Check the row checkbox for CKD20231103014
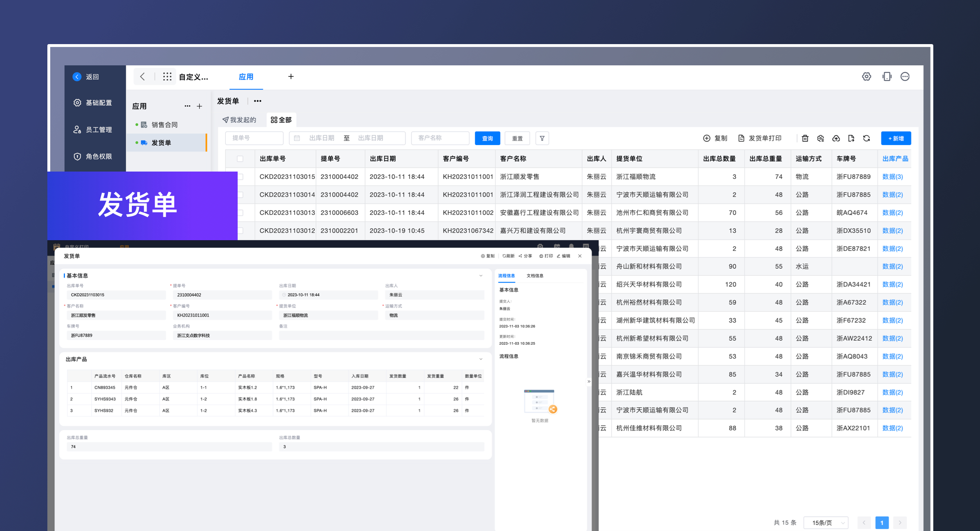The height and width of the screenshot is (531, 980). [241, 195]
